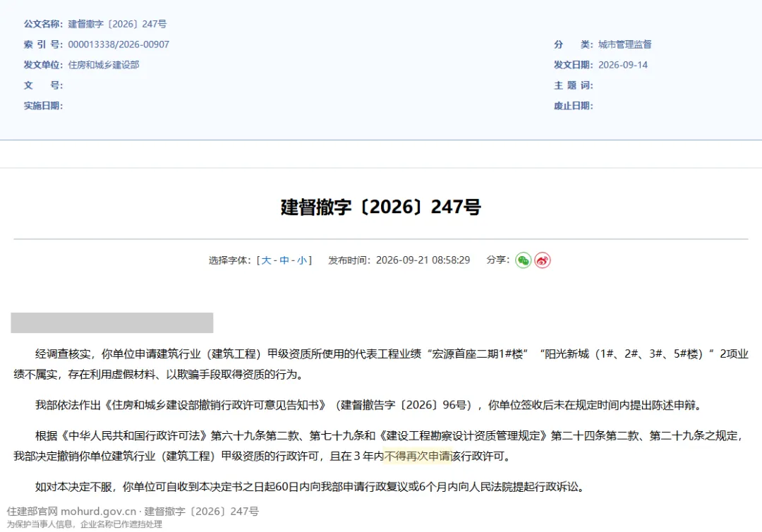Click the paragraph beginning 如对本决定不服
Image resolution: width=762 pixels, height=532 pixels.
pos(309,487)
